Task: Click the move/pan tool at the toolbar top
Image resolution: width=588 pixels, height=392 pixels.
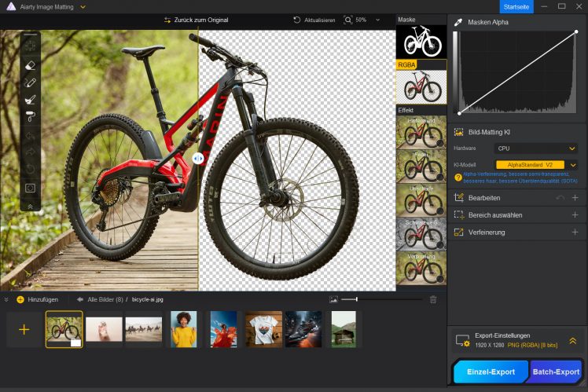Action: click(x=31, y=47)
